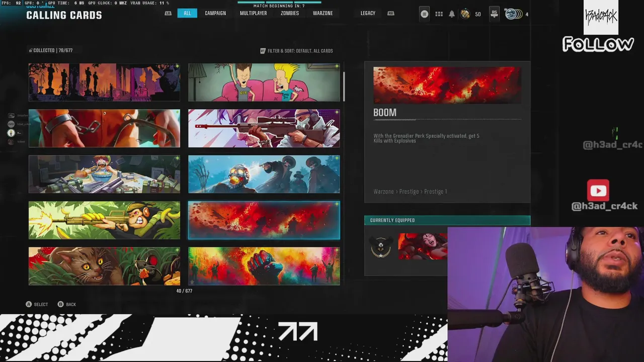
Task: Click the token count 50
Action: click(x=478, y=14)
